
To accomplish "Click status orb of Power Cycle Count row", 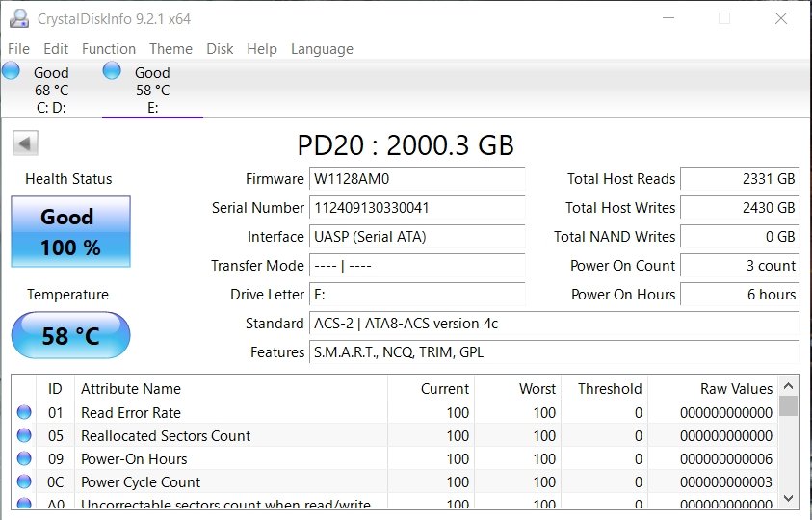I will [24, 481].
